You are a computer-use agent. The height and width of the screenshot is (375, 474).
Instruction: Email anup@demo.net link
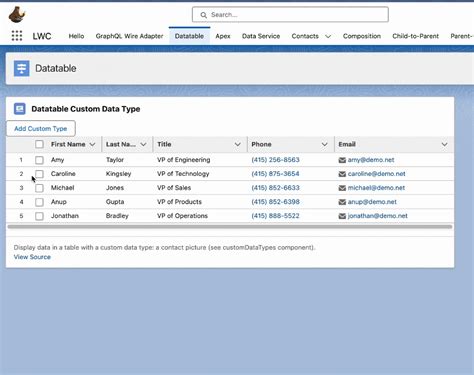click(x=372, y=202)
